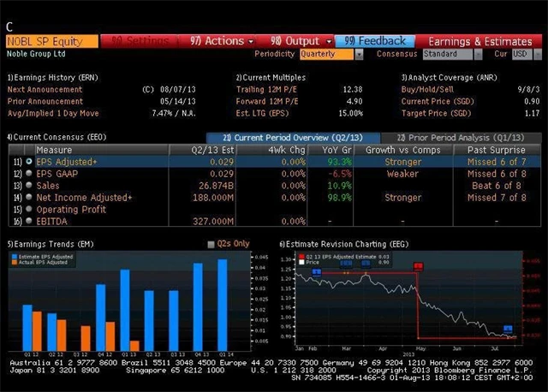This screenshot has width=548, height=392.
Task: Click the Avg/Implied 1 Day Move label
Action: pos(53,113)
